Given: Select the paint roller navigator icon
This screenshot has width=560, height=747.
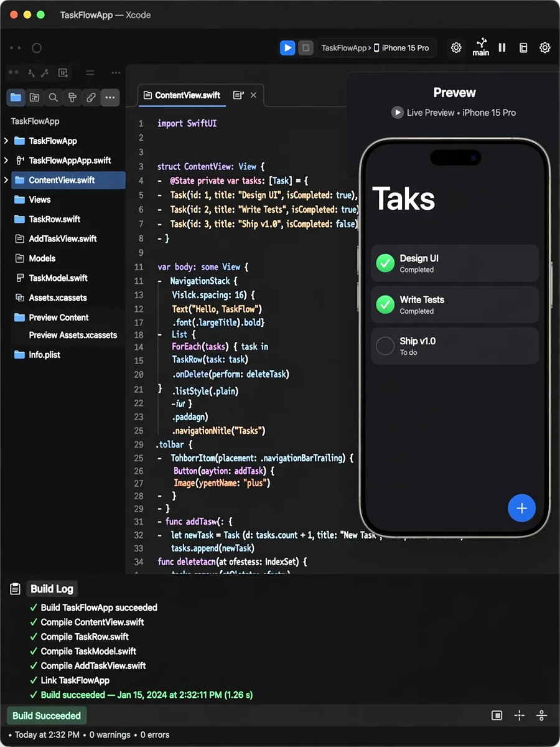Looking at the screenshot, I should point(72,98).
